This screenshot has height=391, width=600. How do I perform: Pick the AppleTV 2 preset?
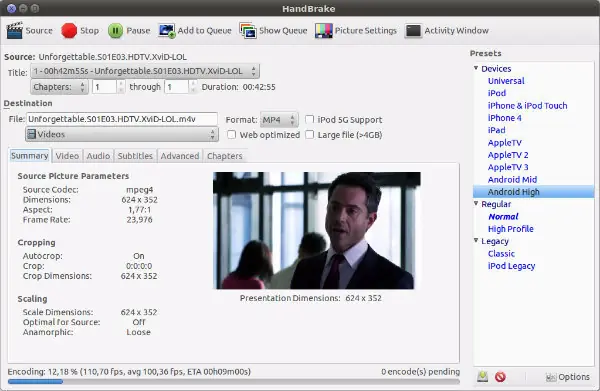508,155
